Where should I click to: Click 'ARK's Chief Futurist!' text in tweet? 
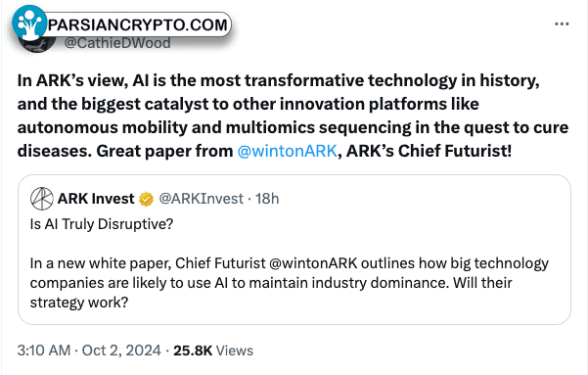[429, 151]
